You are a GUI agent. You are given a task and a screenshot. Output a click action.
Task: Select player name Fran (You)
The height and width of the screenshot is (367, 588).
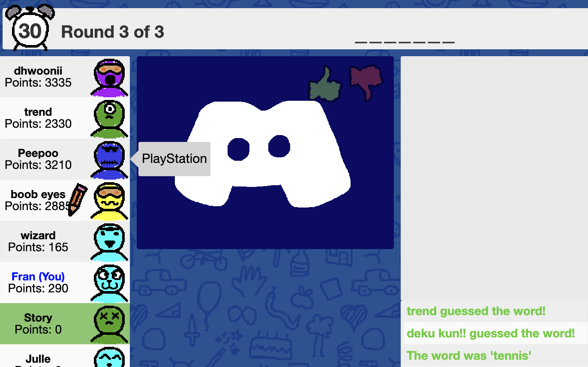pyautogui.click(x=38, y=277)
